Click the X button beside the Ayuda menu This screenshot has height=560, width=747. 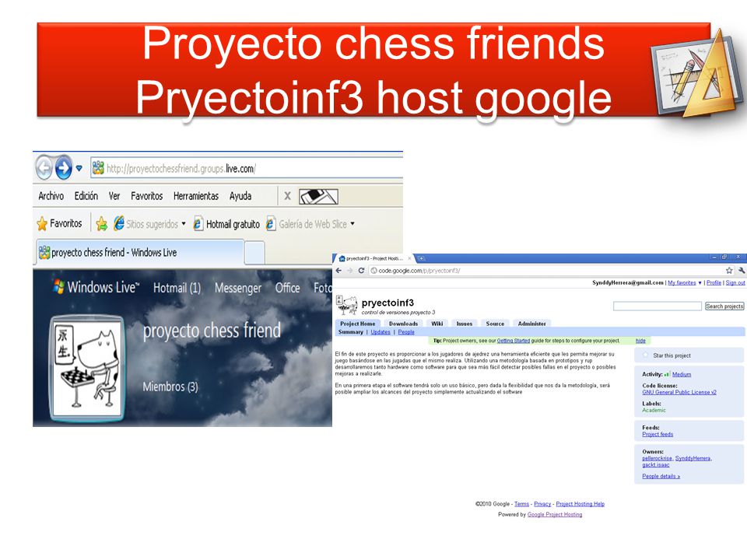click(287, 196)
